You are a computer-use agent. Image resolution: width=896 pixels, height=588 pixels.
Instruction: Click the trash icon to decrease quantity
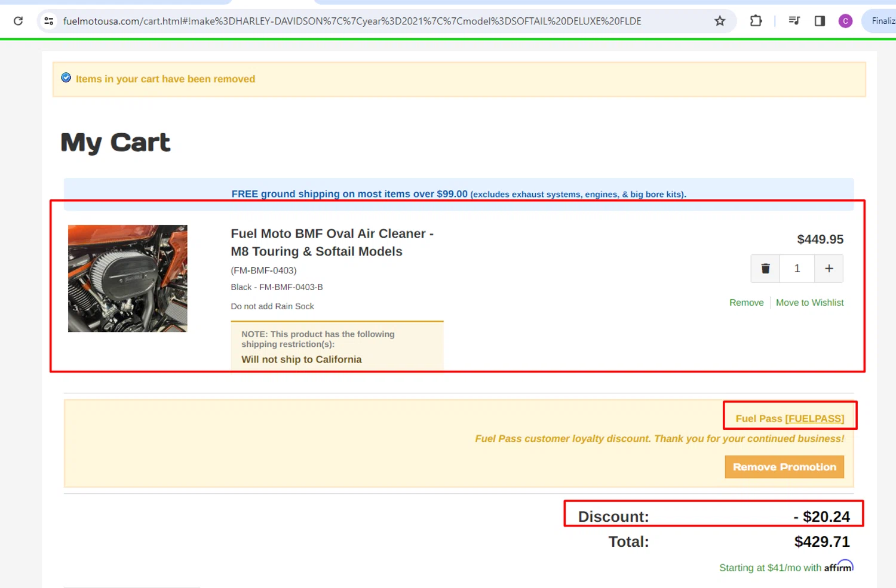[x=765, y=269]
